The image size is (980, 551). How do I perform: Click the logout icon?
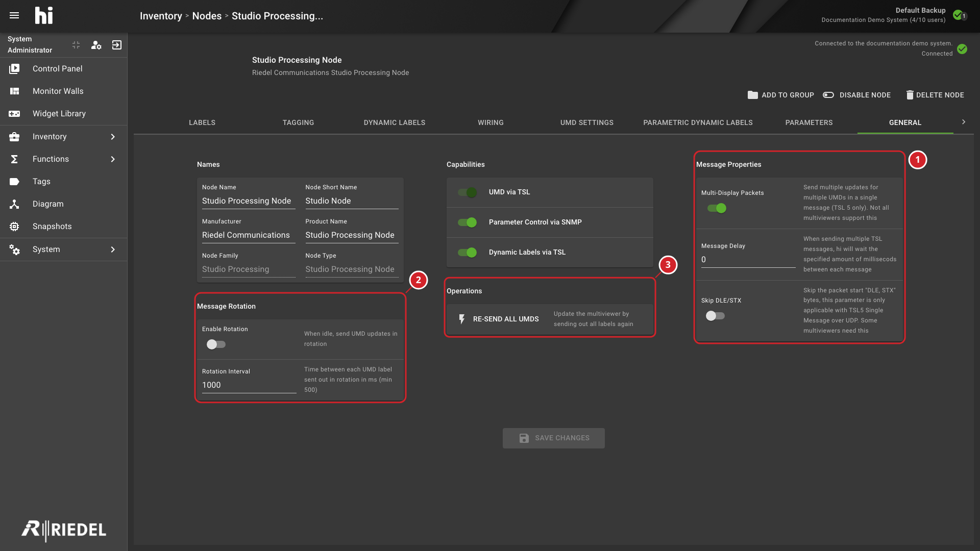[x=117, y=45]
